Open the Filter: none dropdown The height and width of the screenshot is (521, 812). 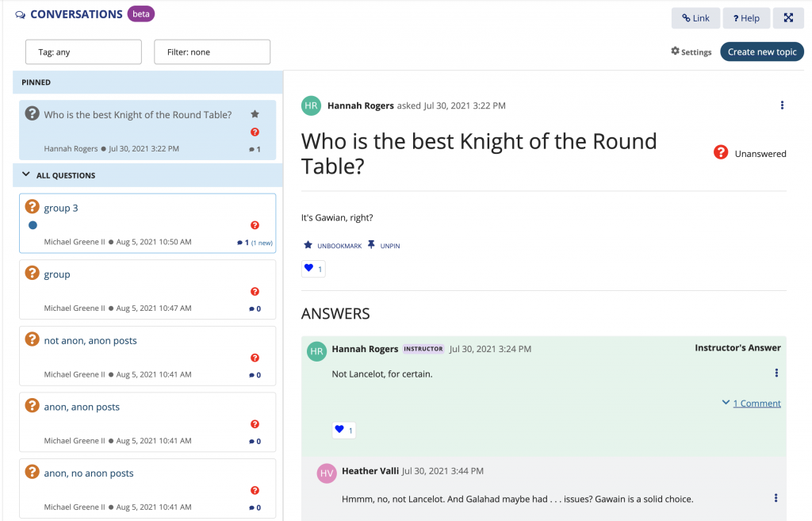(212, 52)
